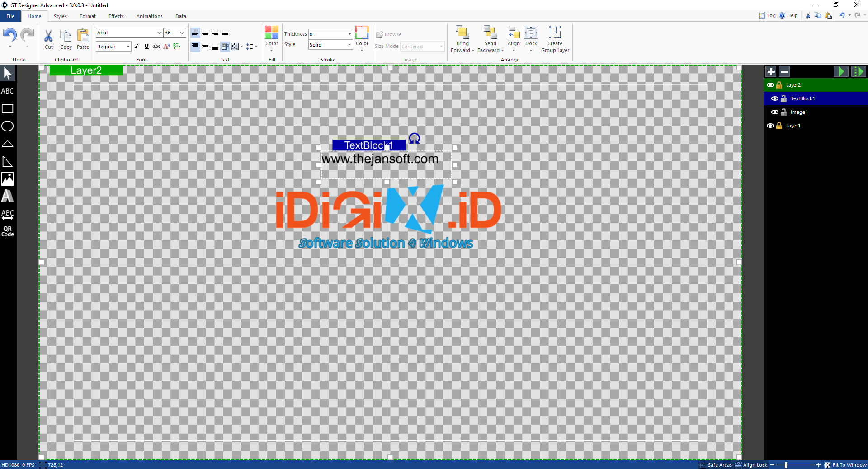Click Create Group Layer

click(x=555, y=39)
